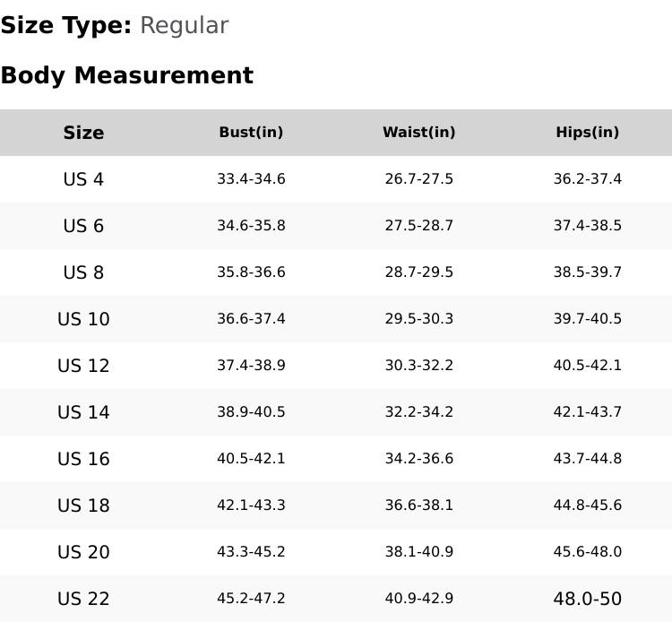Click the US 20 size label
This screenshot has height=622, width=672.
83,552
